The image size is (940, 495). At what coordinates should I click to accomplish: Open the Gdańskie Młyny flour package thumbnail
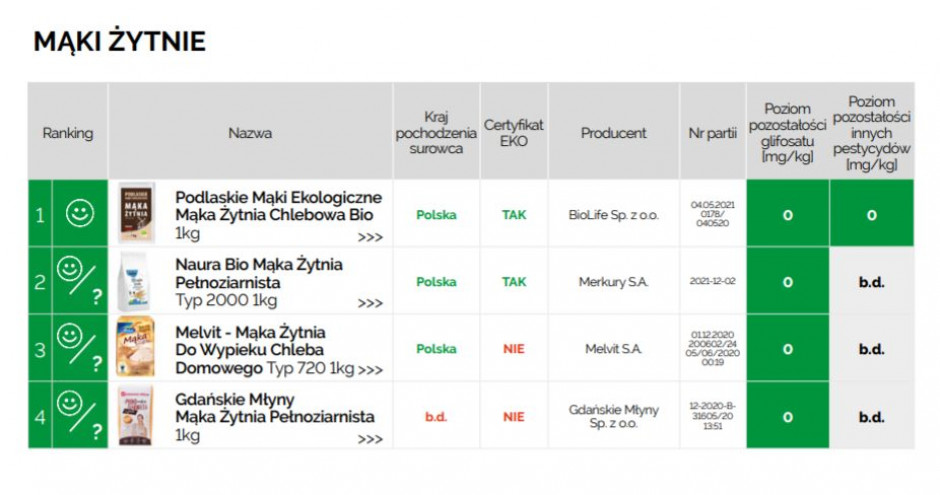pyautogui.click(x=135, y=416)
